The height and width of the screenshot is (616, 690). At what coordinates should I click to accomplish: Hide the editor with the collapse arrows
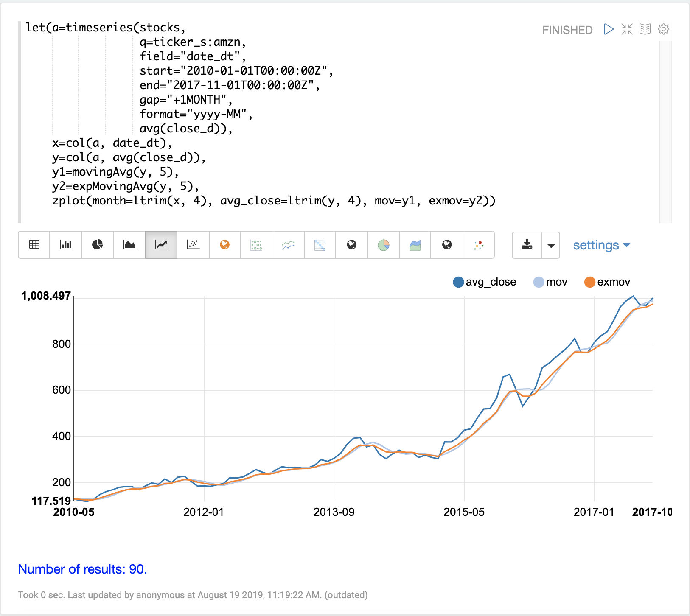[627, 29]
